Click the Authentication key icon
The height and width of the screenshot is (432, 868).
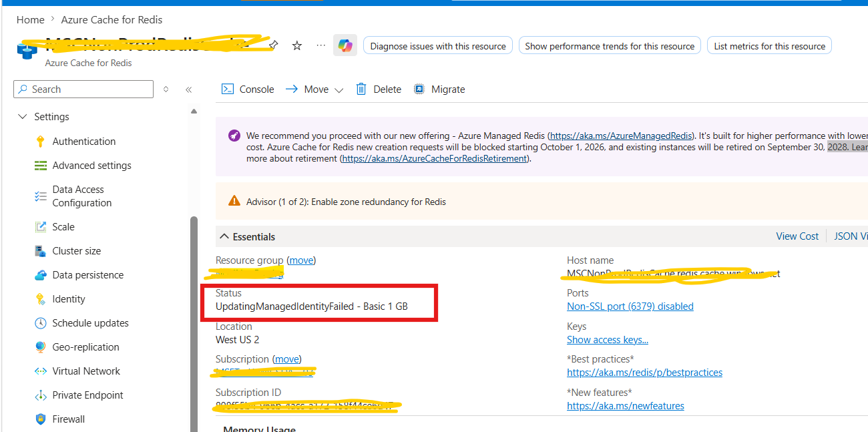(41, 142)
